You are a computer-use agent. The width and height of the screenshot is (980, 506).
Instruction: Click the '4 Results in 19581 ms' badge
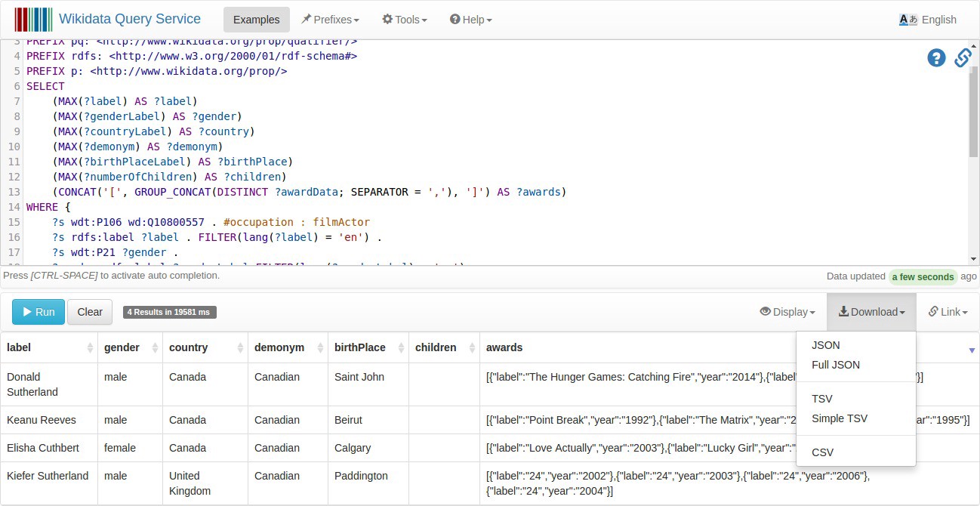[x=170, y=312]
